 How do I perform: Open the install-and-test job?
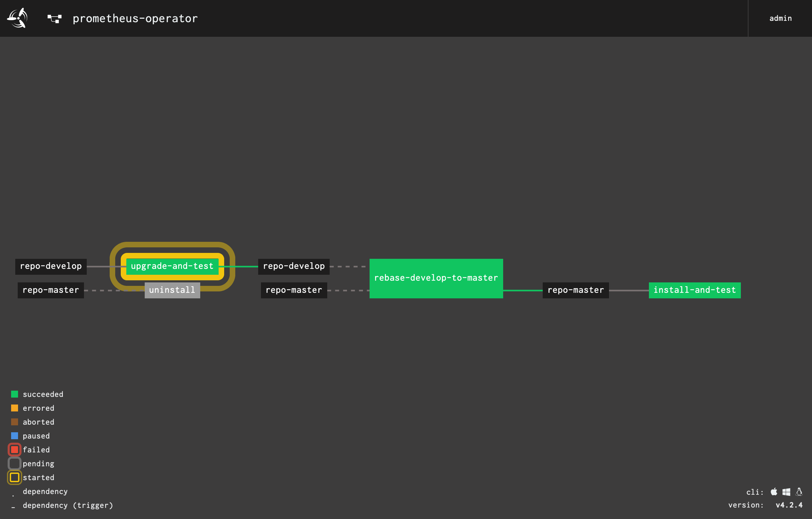tap(694, 290)
